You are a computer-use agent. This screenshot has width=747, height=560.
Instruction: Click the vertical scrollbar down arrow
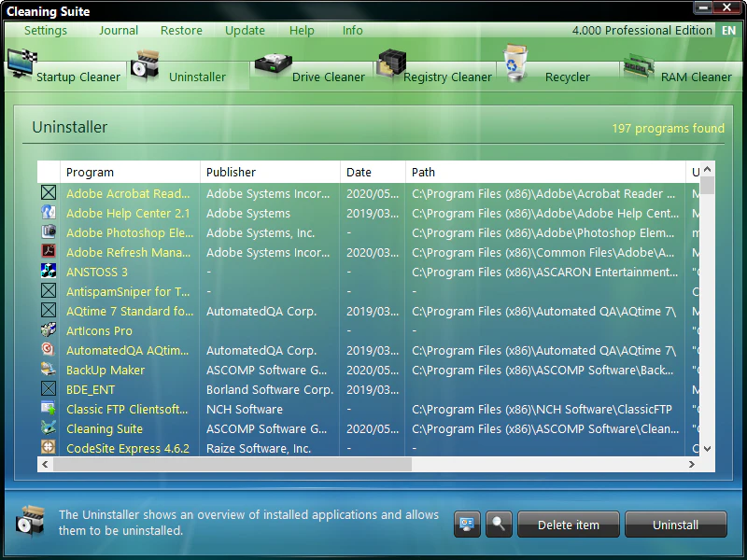pos(707,448)
